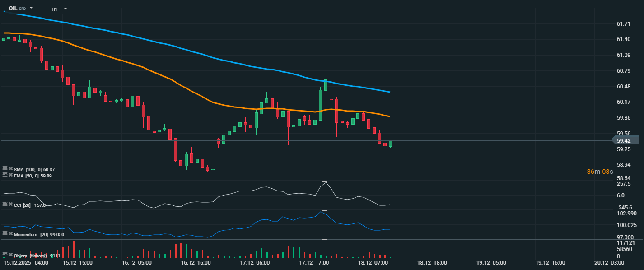Open settings icon for Momentum indicator
The height and width of the screenshot is (270, 644).
tap(5, 233)
